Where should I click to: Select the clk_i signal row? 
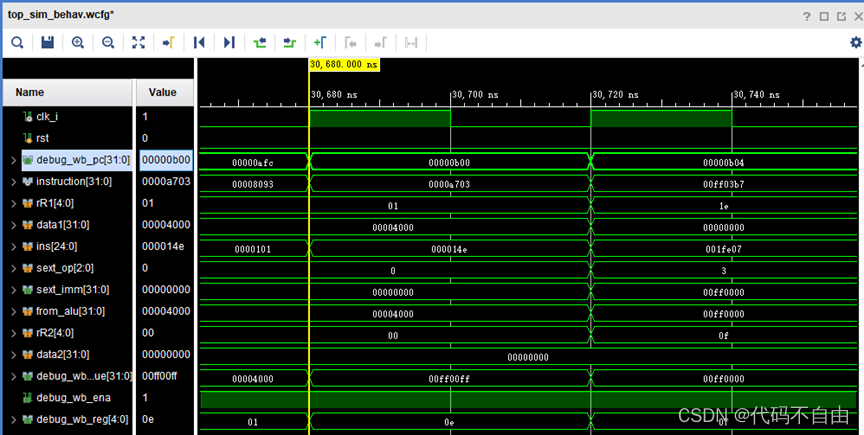coord(47,117)
